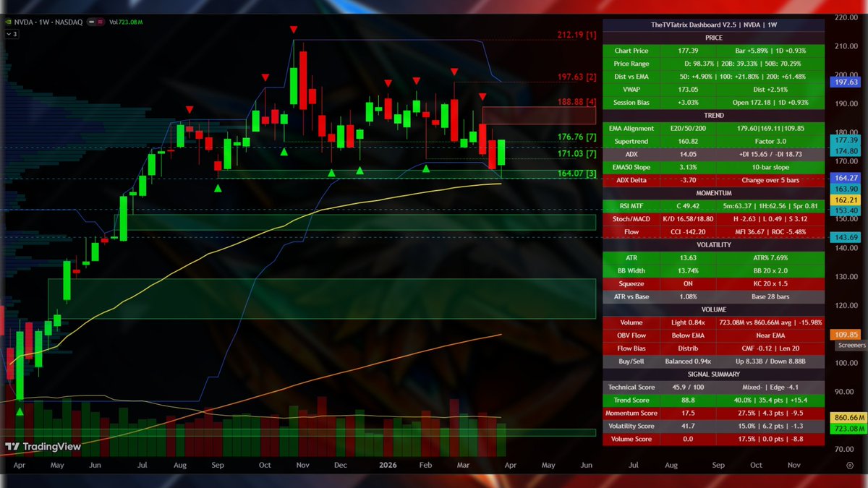Screen dimensions: 868x488
Task: Click the Screeners label on the right edge
Action: [851, 346]
